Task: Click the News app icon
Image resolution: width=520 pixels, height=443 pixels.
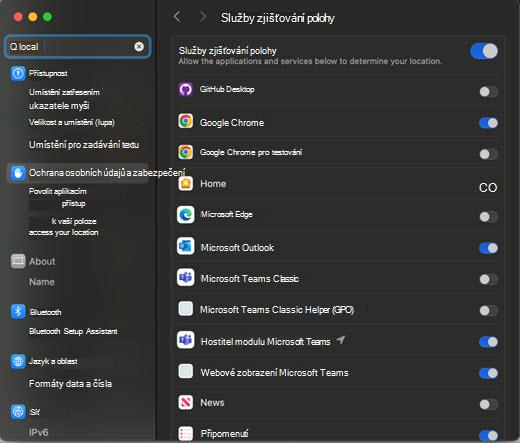Action: [186, 402]
